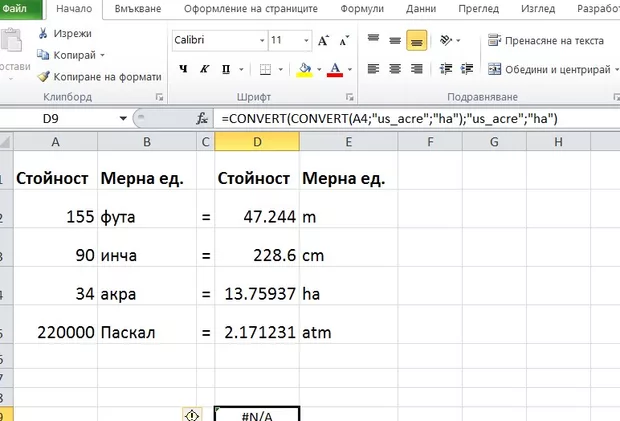Viewport: 620px width, 421px height.
Task: Open the Copy (Копирай) dropdown arrow
Action: click(102, 55)
